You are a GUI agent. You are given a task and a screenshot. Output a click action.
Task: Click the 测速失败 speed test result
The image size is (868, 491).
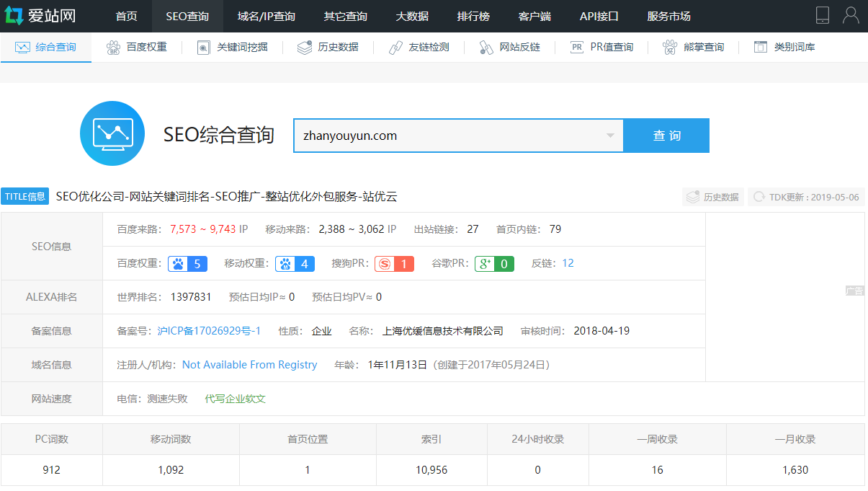[167, 399]
